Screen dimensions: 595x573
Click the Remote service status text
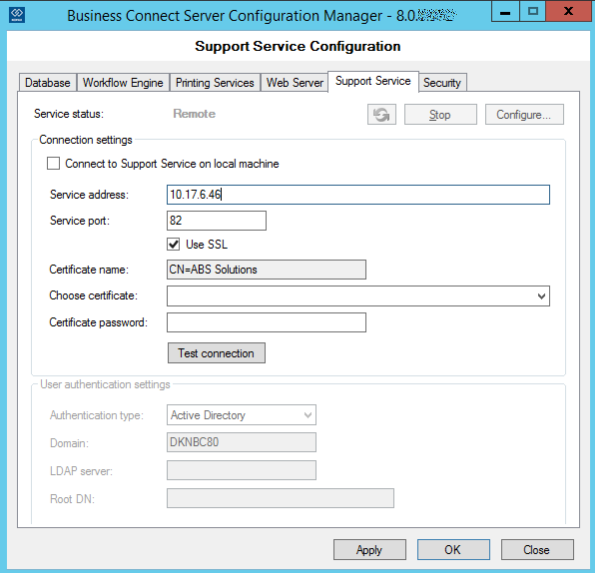tap(194, 113)
